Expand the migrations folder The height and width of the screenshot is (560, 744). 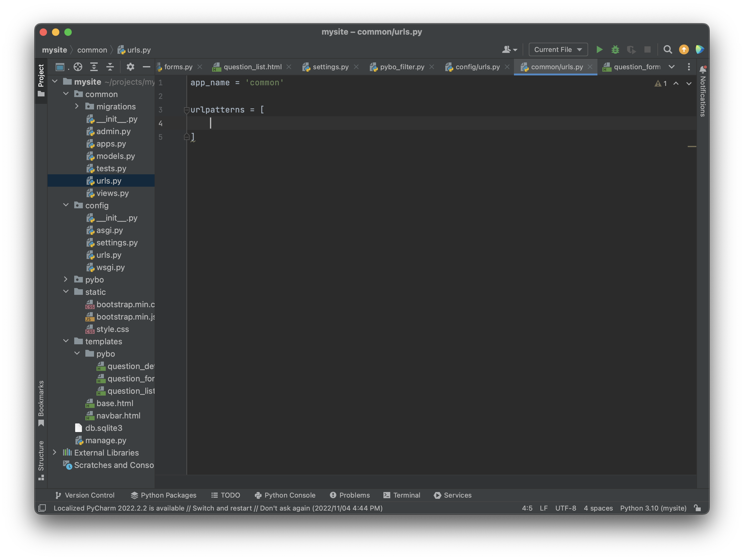tap(77, 107)
